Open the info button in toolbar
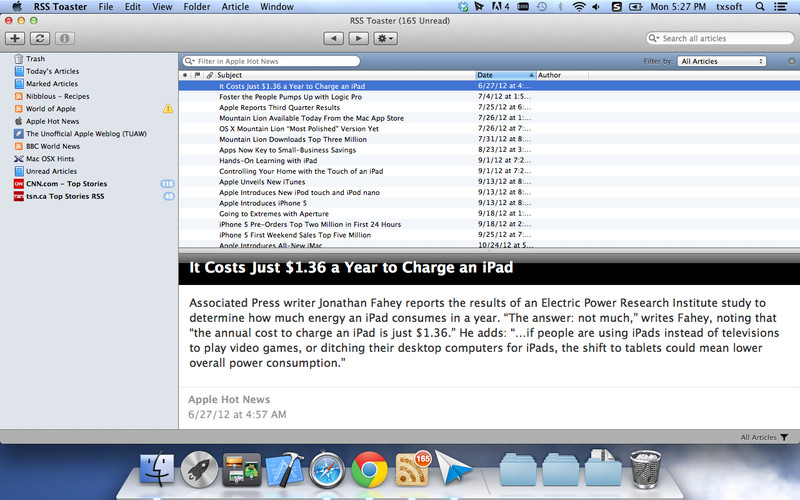The height and width of the screenshot is (500, 800). click(64, 38)
